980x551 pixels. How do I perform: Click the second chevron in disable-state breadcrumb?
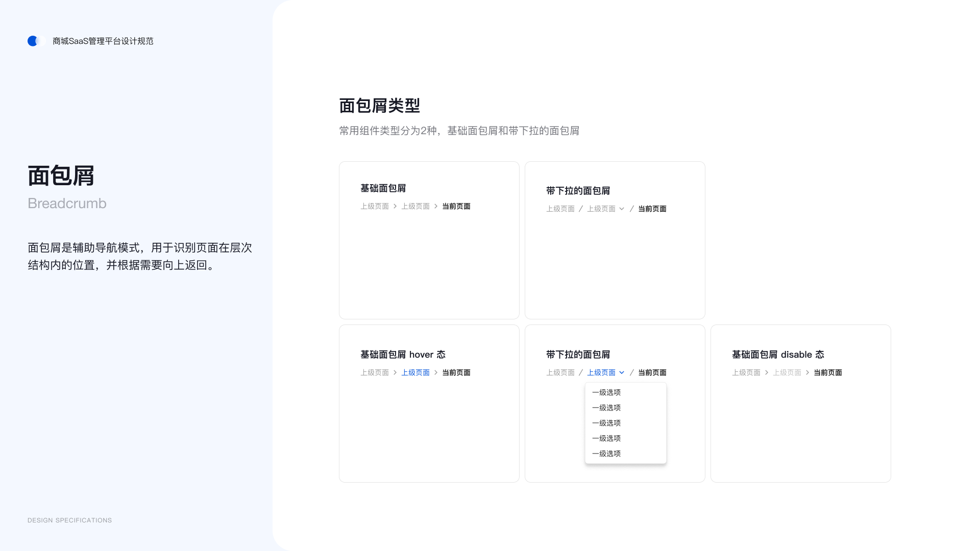tap(807, 372)
